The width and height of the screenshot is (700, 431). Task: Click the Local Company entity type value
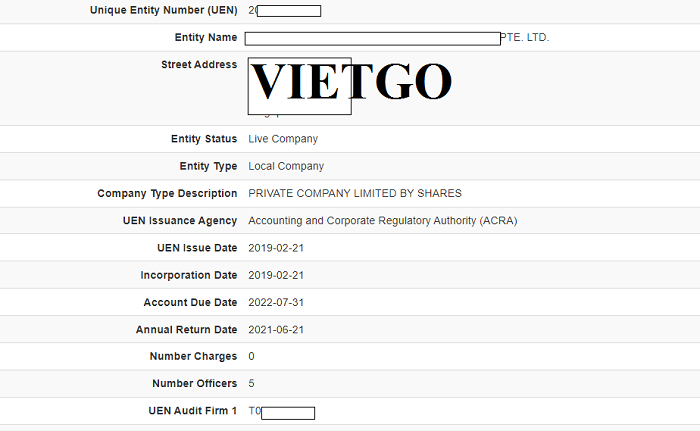pyautogui.click(x=286, y=166)
